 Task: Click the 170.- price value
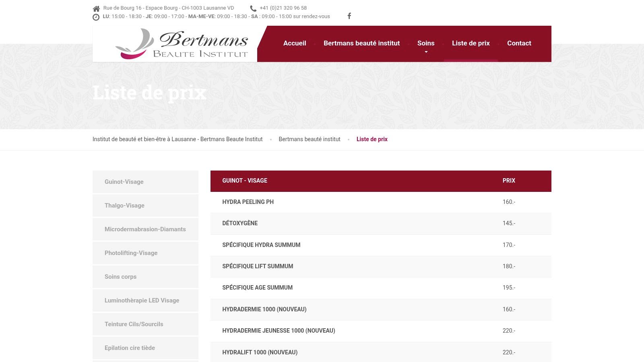pos(509,245)
